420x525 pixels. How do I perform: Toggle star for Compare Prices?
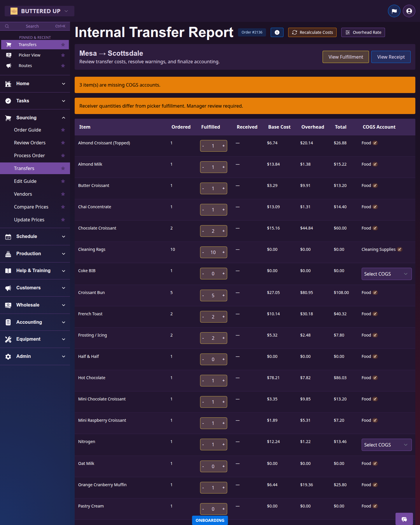[63, 207]
